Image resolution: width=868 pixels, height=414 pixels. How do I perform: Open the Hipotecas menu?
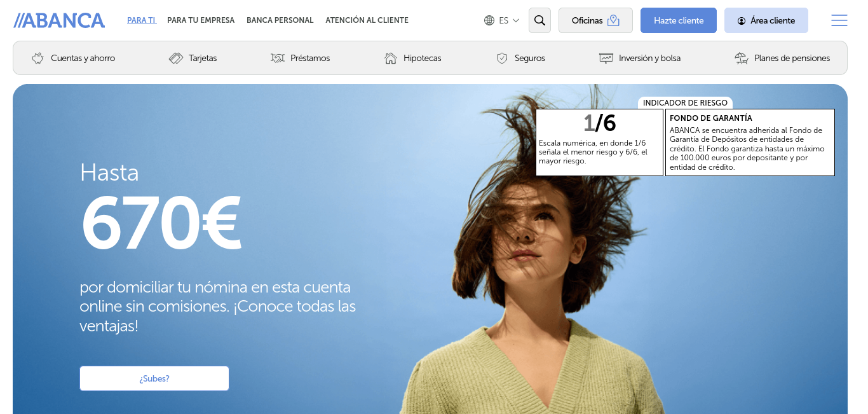pyautogui.click(x=422, y=58)
